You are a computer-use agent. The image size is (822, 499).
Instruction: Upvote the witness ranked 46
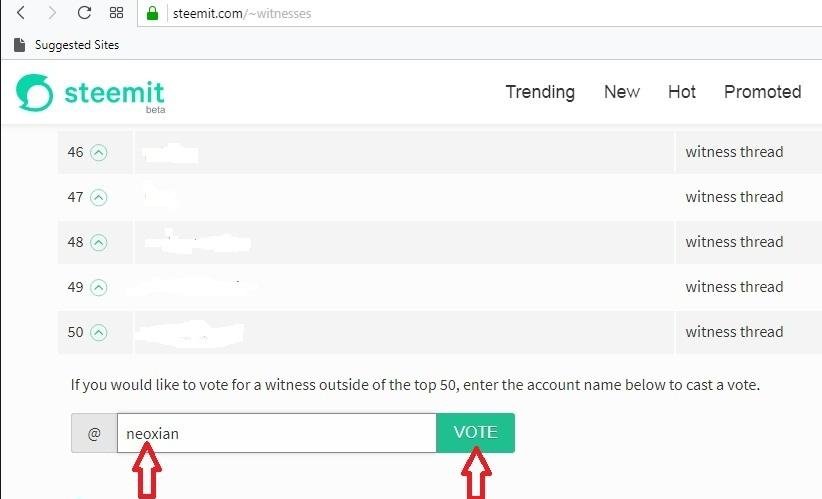point(98,152)
